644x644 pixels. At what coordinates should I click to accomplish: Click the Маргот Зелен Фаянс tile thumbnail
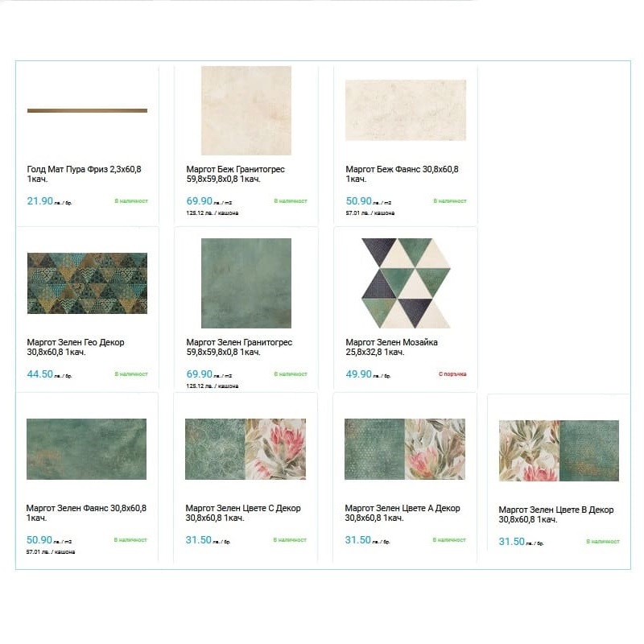click(86, 448)
